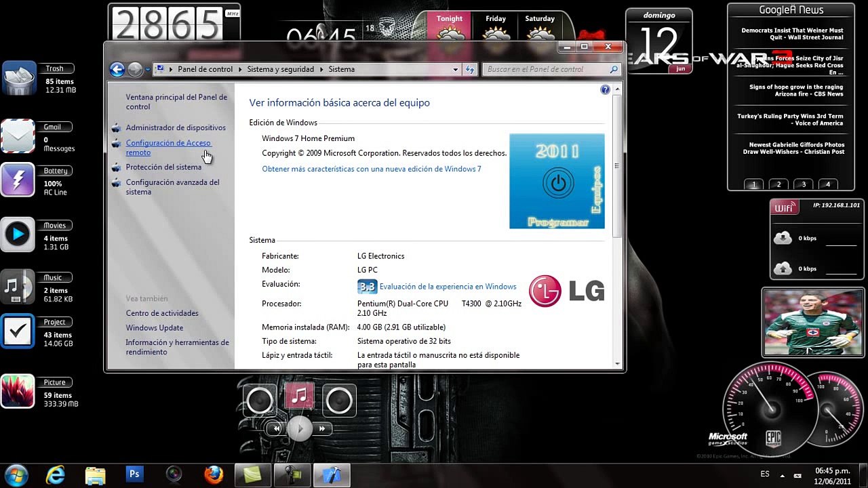Click the 3,3 experience index badge
868x488 pixels.
(367, 287)
